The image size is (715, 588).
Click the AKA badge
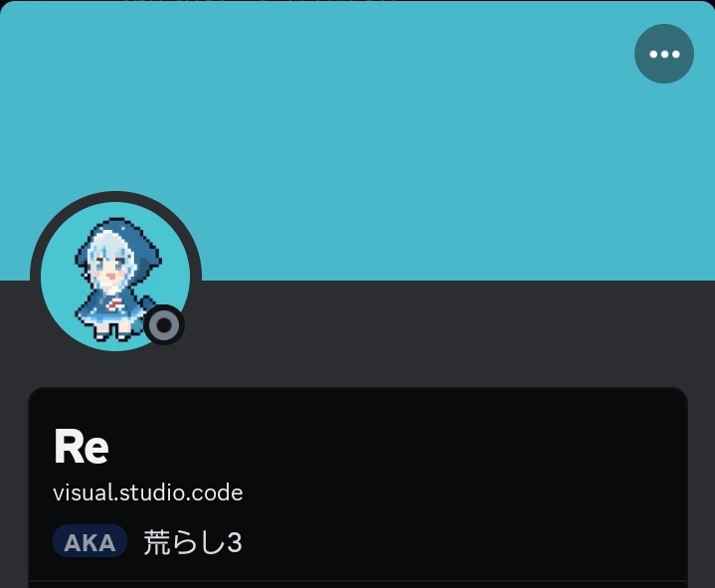89,541
